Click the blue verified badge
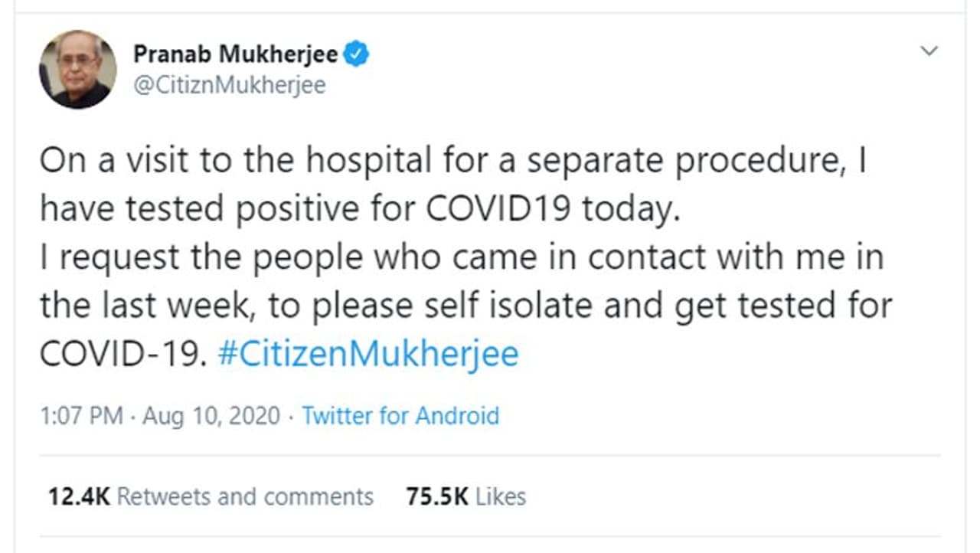This screenshot has height=553, width=980. pos(357,54)
